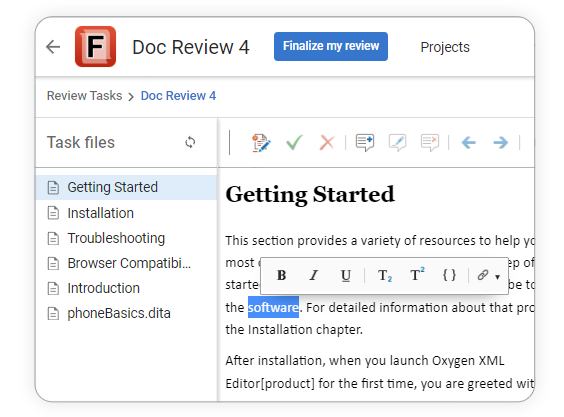
Task: Refresh the Task files list
Action: point(190,142)
